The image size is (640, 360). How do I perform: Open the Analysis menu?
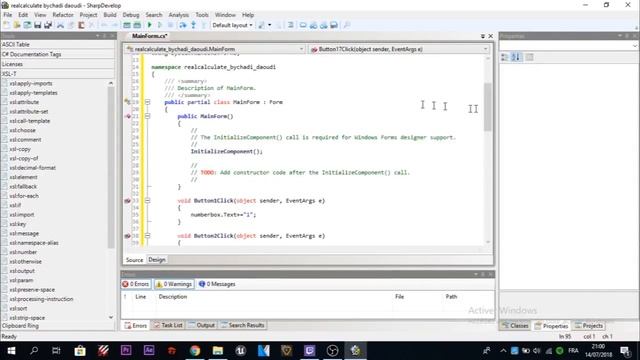179,15
